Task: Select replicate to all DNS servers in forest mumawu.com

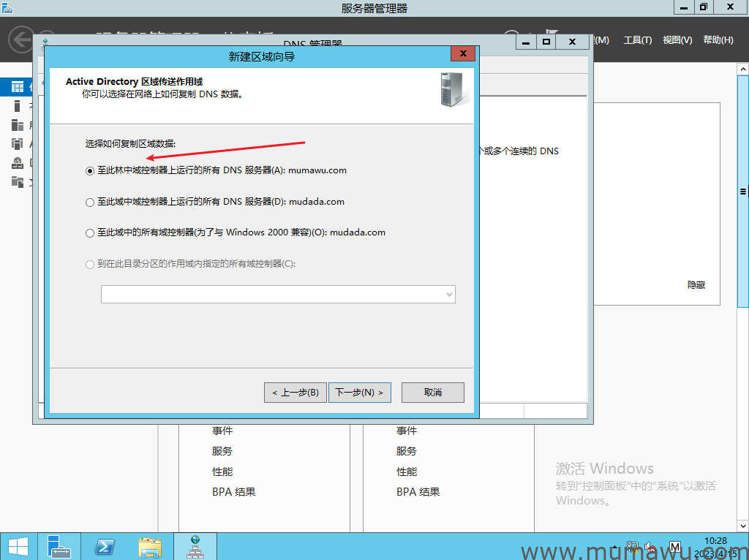Action: (x=90, y=170)
